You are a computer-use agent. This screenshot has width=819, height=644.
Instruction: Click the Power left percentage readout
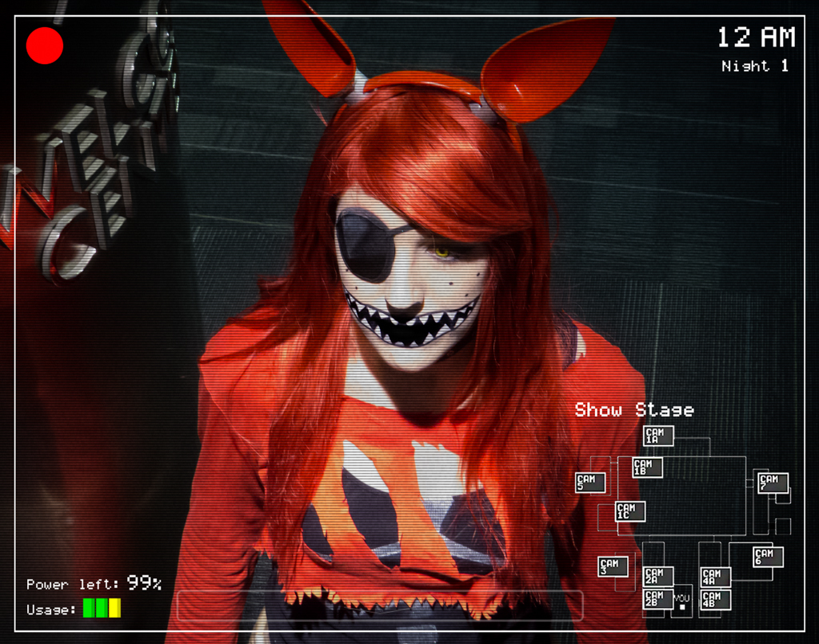coord(144,583)
